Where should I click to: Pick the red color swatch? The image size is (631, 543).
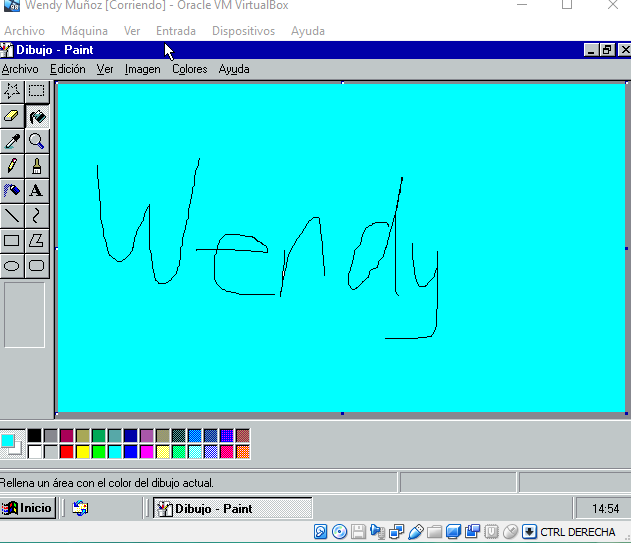[67, 452]
